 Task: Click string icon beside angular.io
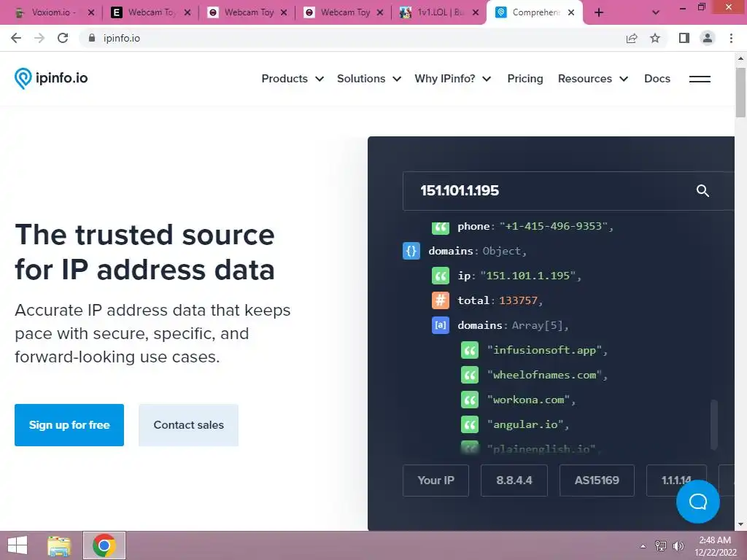[470, 425]
